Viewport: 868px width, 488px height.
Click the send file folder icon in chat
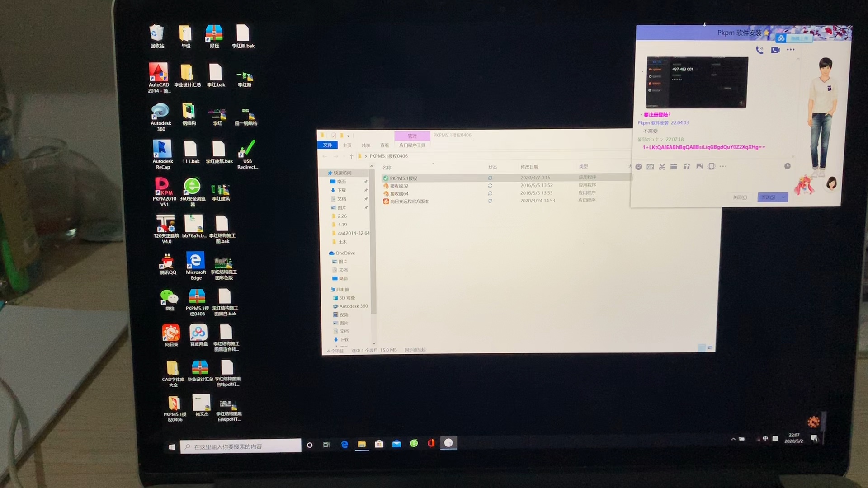pos(674,167)
